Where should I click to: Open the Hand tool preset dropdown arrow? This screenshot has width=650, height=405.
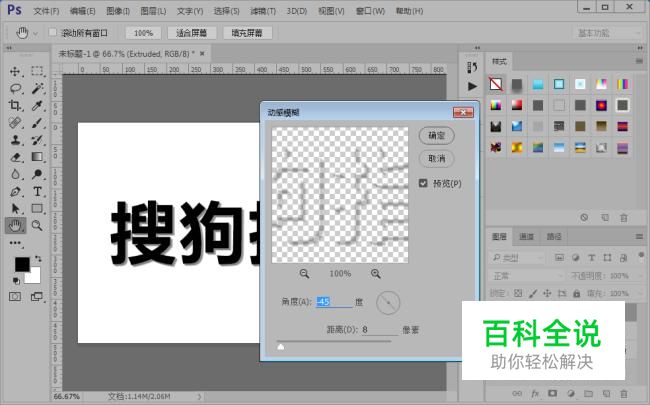36,33
